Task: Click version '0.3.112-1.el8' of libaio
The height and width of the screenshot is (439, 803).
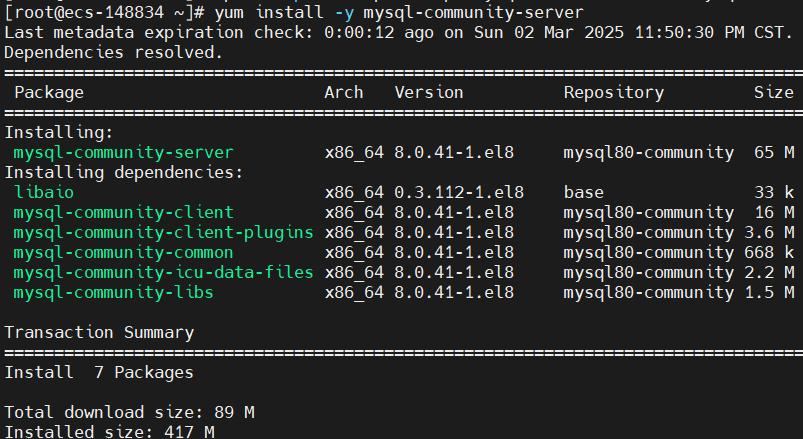Action: pyautogui.click(x=459, y=192)
